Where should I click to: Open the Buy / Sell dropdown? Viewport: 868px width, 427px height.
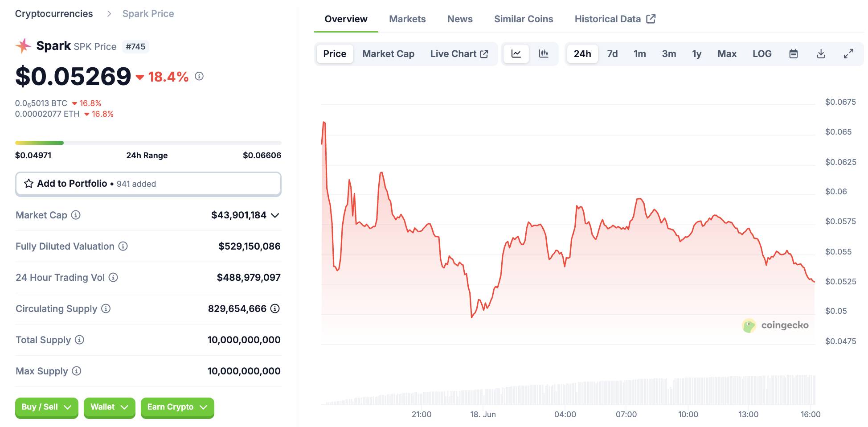coord(46,407)
